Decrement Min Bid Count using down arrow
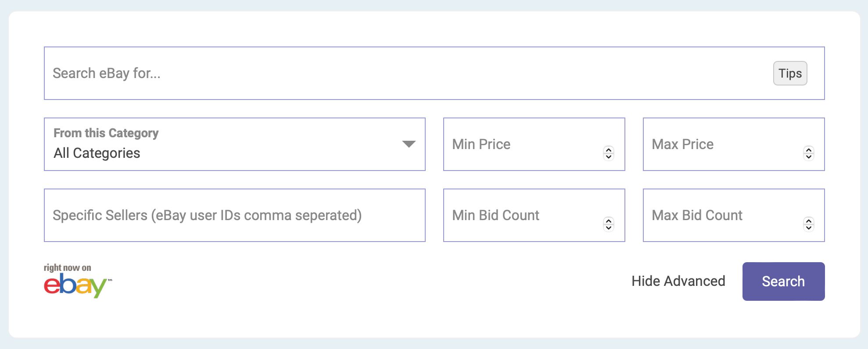The width and height of the screenshot is (868, 349). pyautogui.click(x=609, y=228)
